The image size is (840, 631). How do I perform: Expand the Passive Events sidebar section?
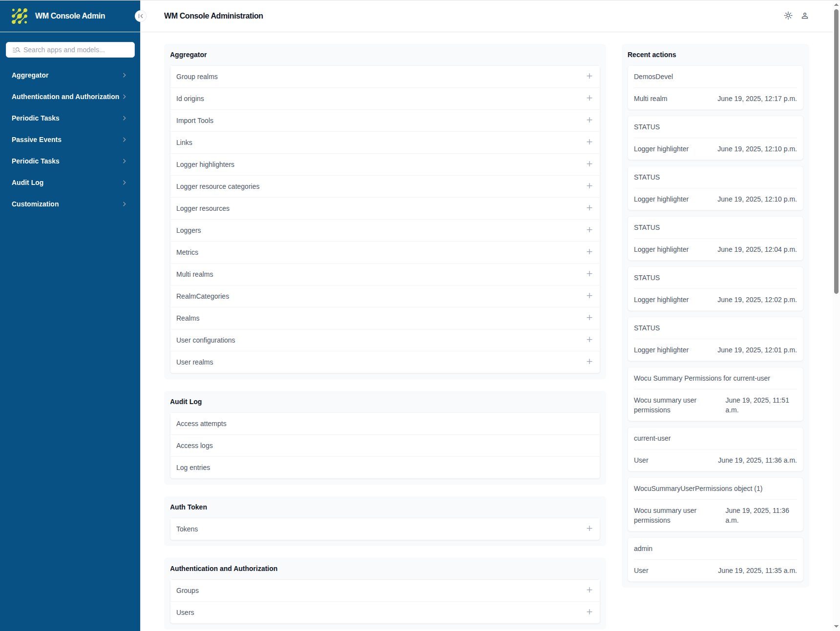(70, 140)
